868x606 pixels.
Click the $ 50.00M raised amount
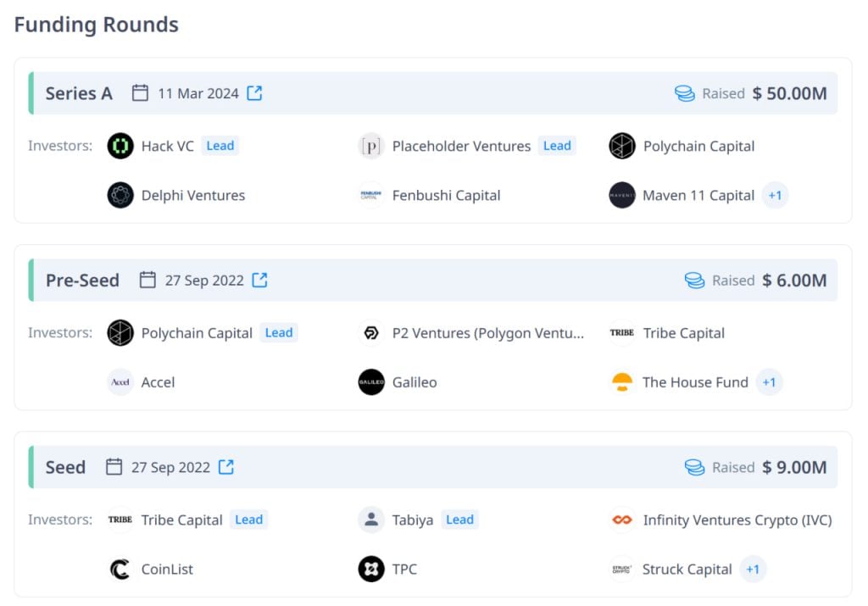pos(789,93)
